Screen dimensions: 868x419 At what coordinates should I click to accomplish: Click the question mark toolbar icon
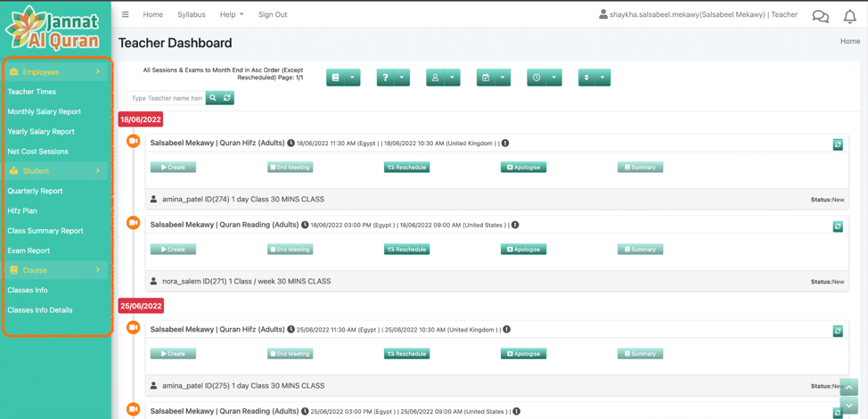pyautogui.click(x=385, y=78)
